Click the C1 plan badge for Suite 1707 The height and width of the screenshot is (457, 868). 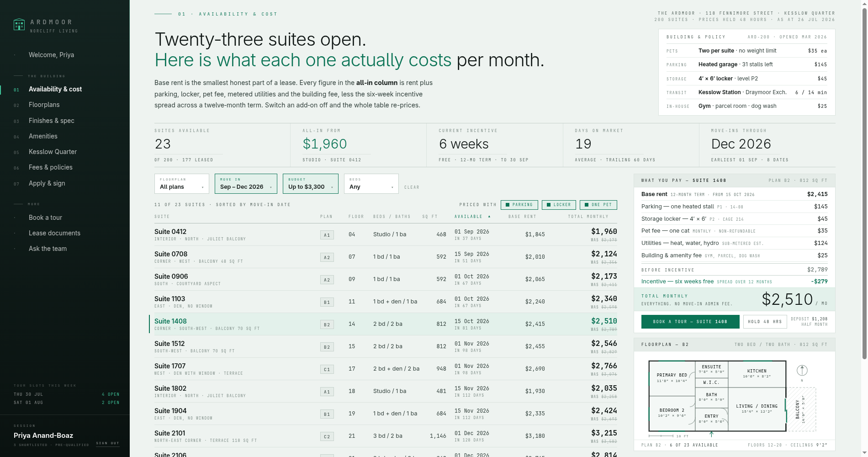327,369
